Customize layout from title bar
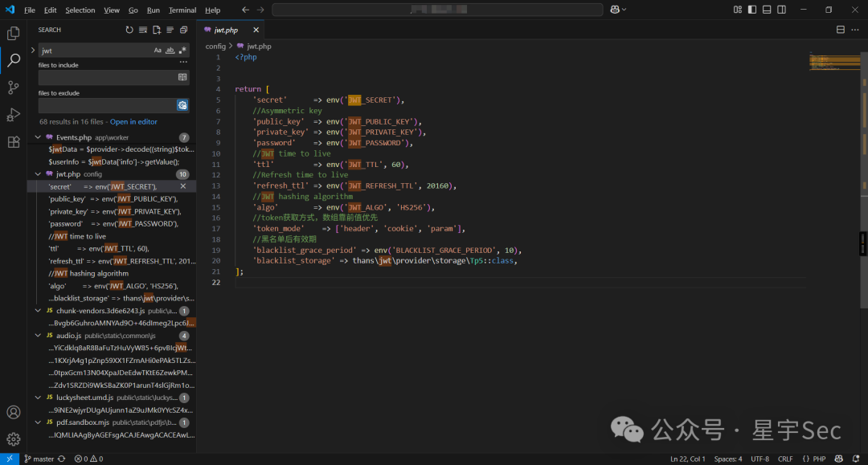 pos(737,10)
